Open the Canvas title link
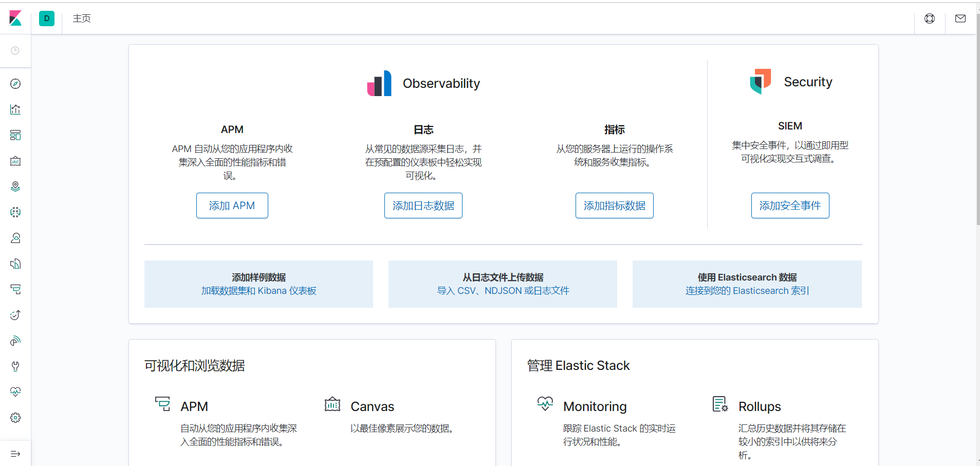 pyautogui.click(x=373, y=406)
